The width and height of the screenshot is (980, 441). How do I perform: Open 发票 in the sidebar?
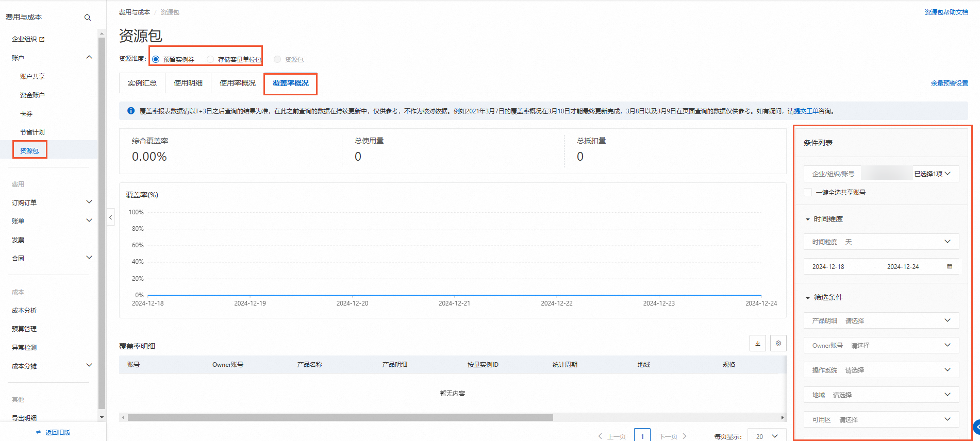pyautogui.click(x=18, y=240)
